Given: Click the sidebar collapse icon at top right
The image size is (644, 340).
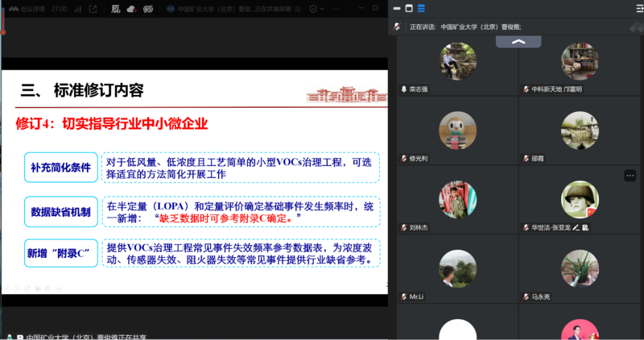Looking at the screenshot, I should point(639,8).
